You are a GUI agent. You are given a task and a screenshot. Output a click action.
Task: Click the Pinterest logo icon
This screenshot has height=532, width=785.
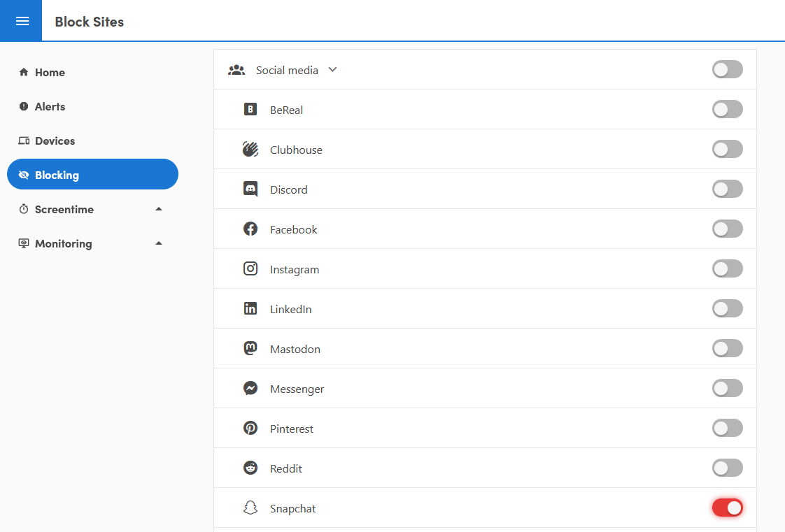coord(250,428)
